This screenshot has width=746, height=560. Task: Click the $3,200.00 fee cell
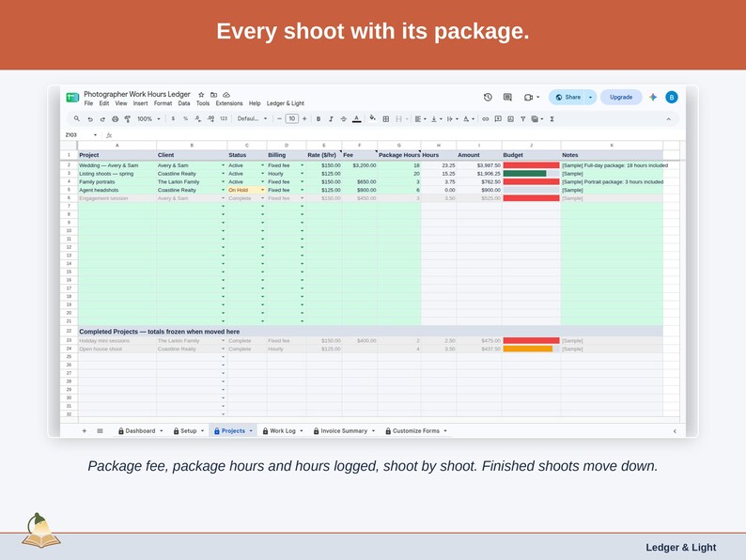[x=360, y=165]
